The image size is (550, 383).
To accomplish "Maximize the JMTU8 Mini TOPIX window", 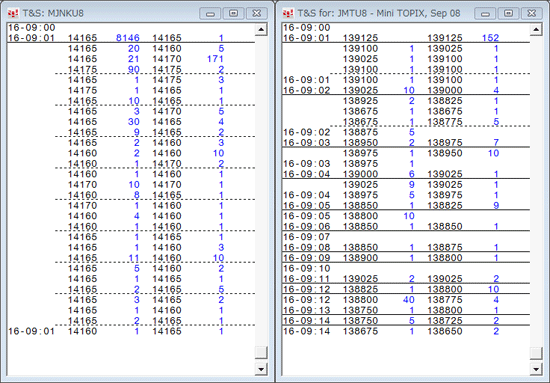I will click(508, 13).
